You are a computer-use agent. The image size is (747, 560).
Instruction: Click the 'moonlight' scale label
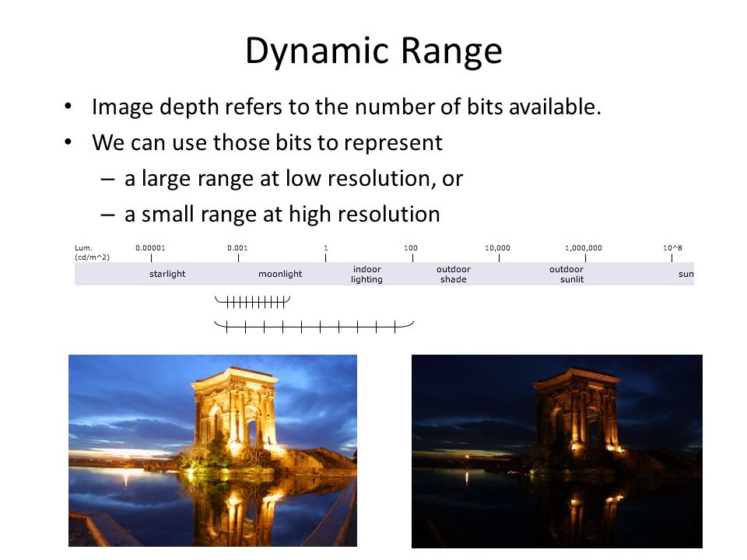[280, 274]
